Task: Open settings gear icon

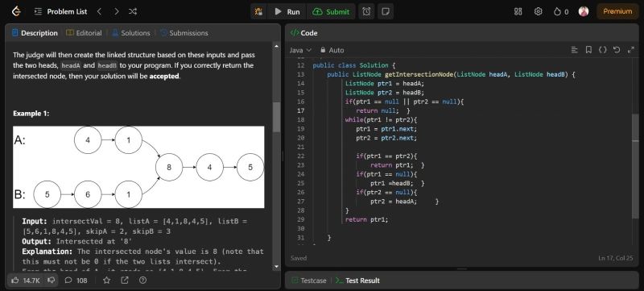Action: coord(538,11)
